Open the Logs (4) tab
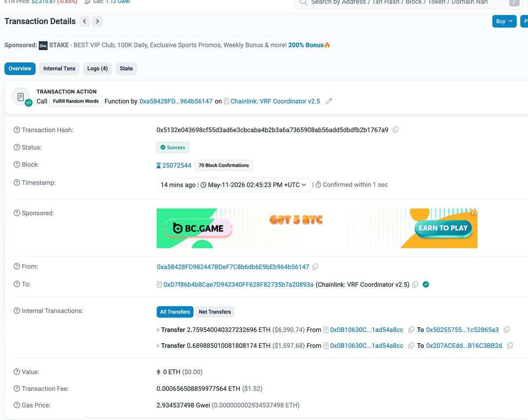 coord(97,69)
